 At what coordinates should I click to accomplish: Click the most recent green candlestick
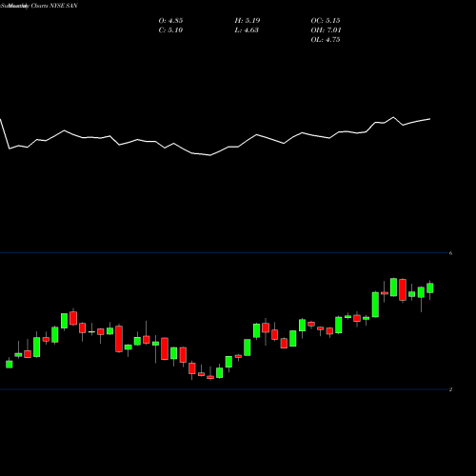[430, 288]
